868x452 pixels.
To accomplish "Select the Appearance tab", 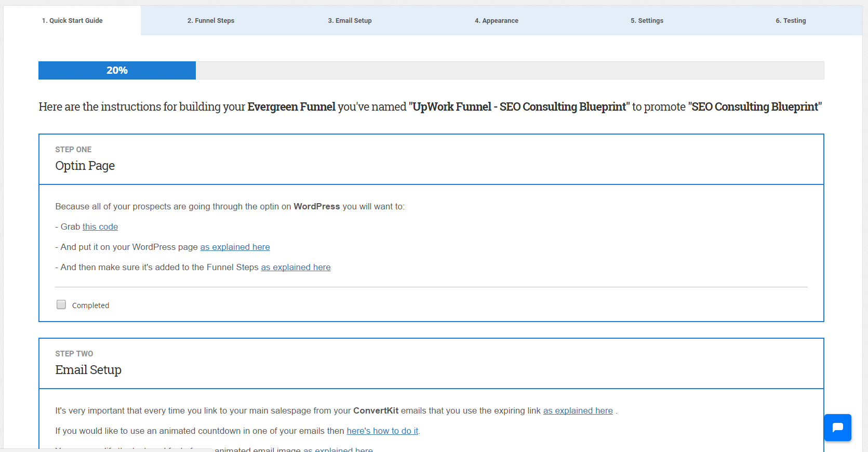I will 496,21.
